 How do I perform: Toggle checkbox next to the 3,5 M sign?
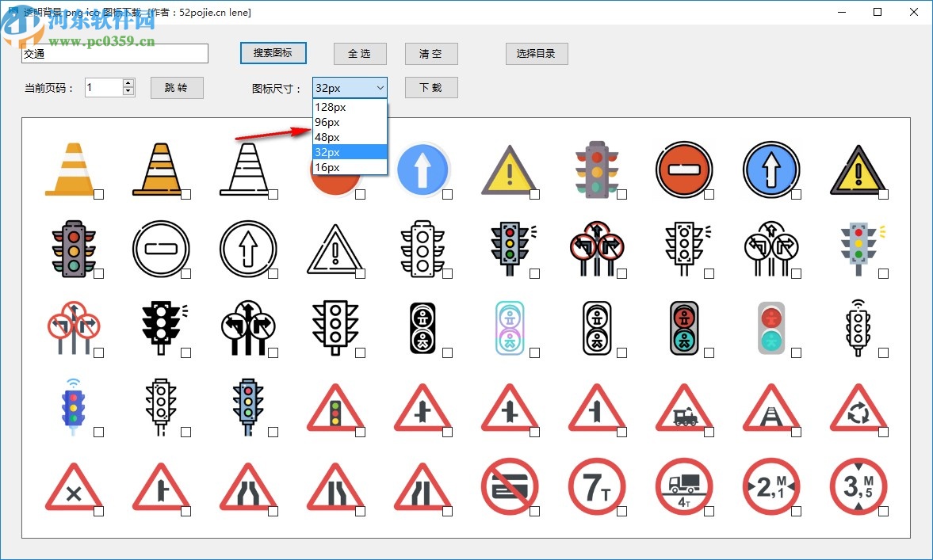[883, 511]
